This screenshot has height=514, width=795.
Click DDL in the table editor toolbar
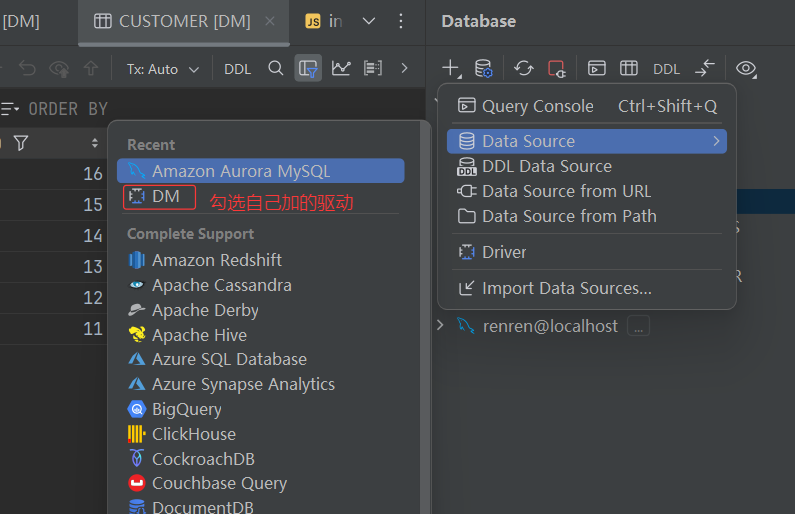pos(237,69)
